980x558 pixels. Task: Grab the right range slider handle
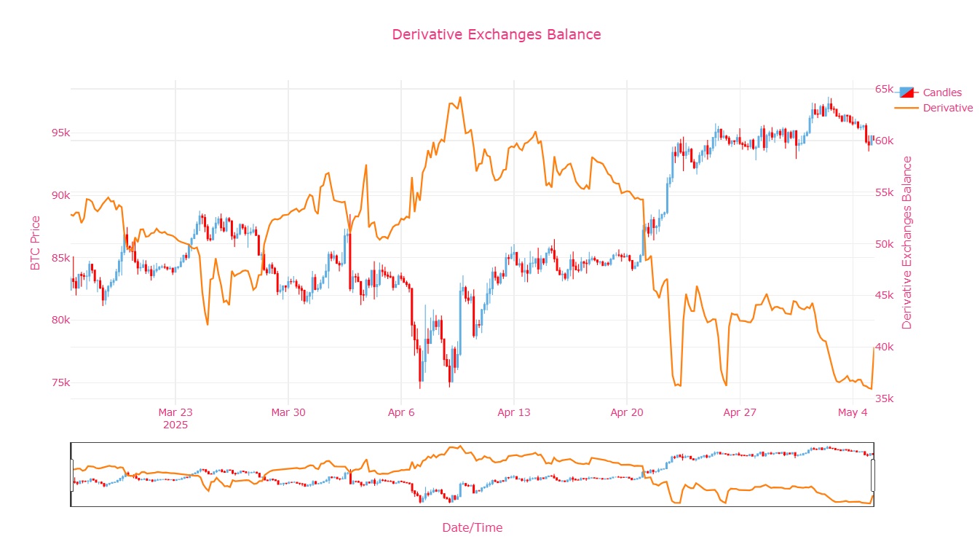(x=873, y=475)
